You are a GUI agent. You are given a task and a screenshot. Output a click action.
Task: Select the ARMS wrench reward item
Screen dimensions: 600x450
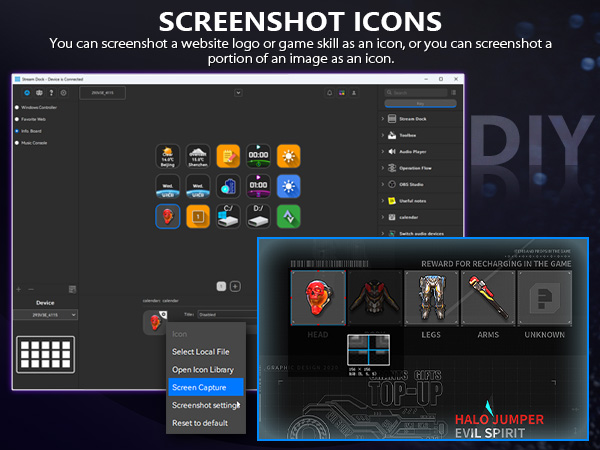click(488, 298)
